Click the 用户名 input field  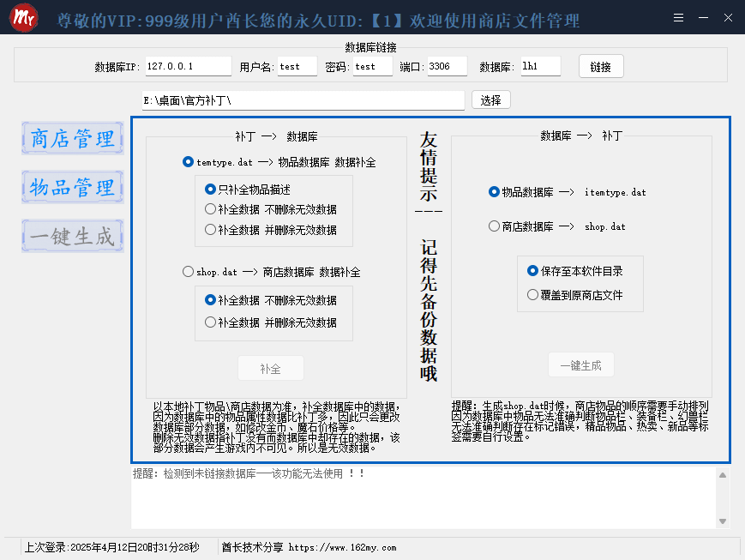tap(297, 67)
